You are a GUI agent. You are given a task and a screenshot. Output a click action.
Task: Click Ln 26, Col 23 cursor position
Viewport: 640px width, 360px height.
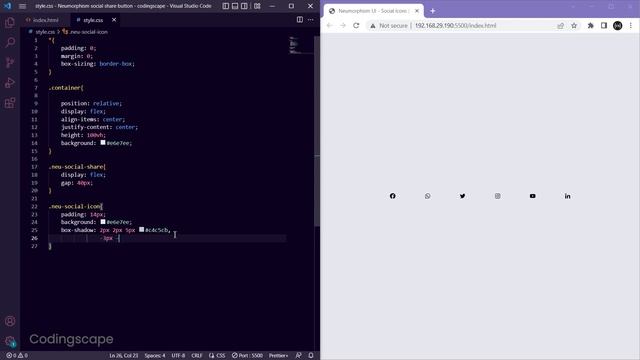point(124,356)
